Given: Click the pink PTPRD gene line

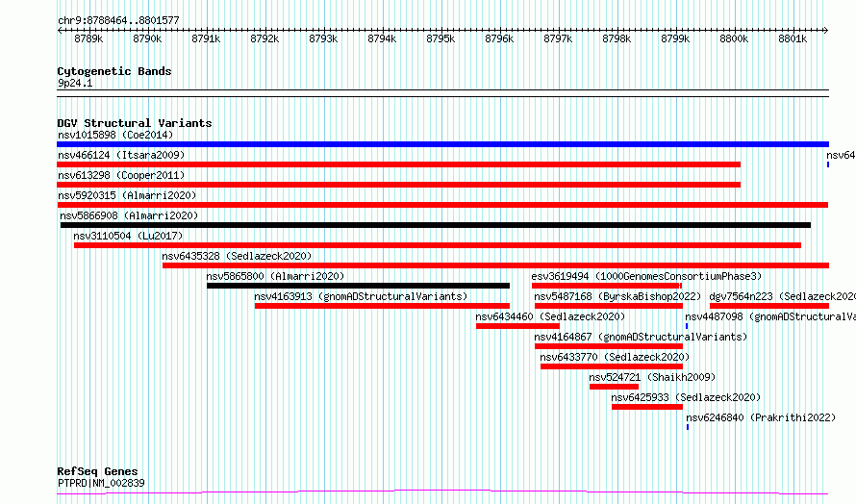Looking at the screenshot, I should pos(442,492).
